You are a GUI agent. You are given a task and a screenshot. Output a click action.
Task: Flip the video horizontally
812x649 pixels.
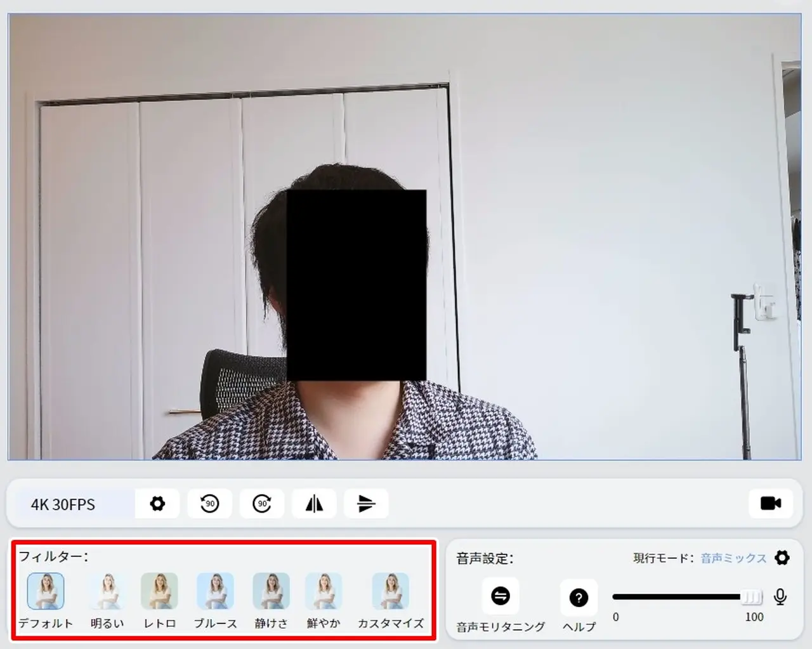tap(314, 504)
